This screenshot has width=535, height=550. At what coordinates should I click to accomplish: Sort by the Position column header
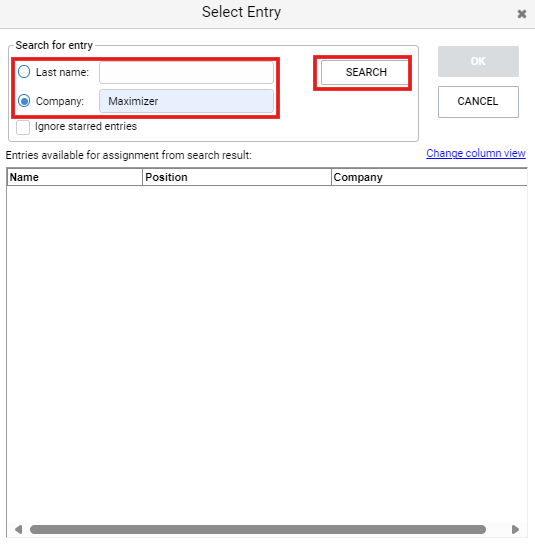237,177
